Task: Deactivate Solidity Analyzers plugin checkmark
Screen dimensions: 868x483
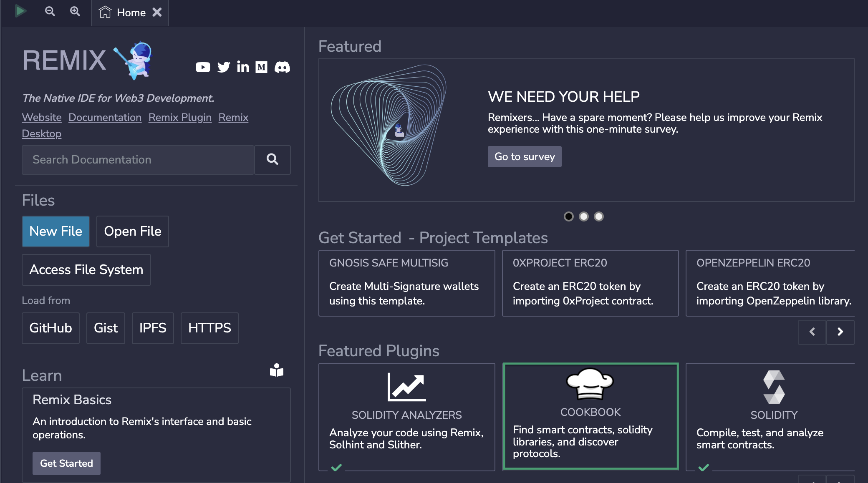Action: (336, 468)
